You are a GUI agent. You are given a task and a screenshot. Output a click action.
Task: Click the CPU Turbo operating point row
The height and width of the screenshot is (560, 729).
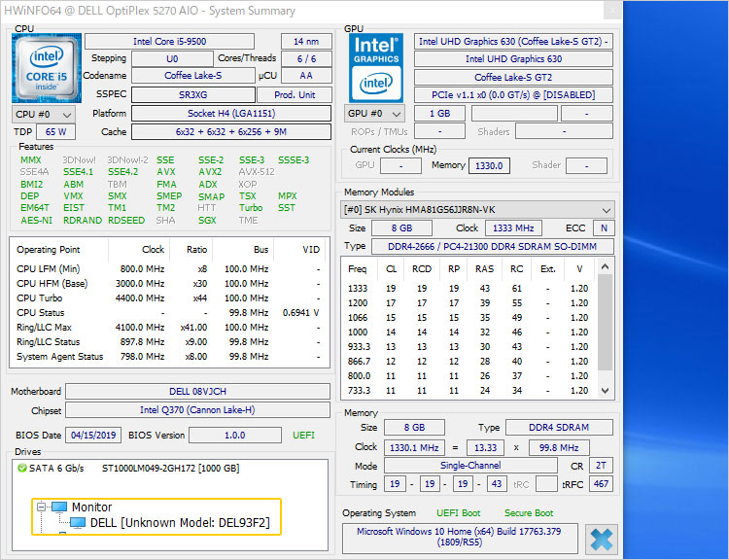(x=168, y=298)
